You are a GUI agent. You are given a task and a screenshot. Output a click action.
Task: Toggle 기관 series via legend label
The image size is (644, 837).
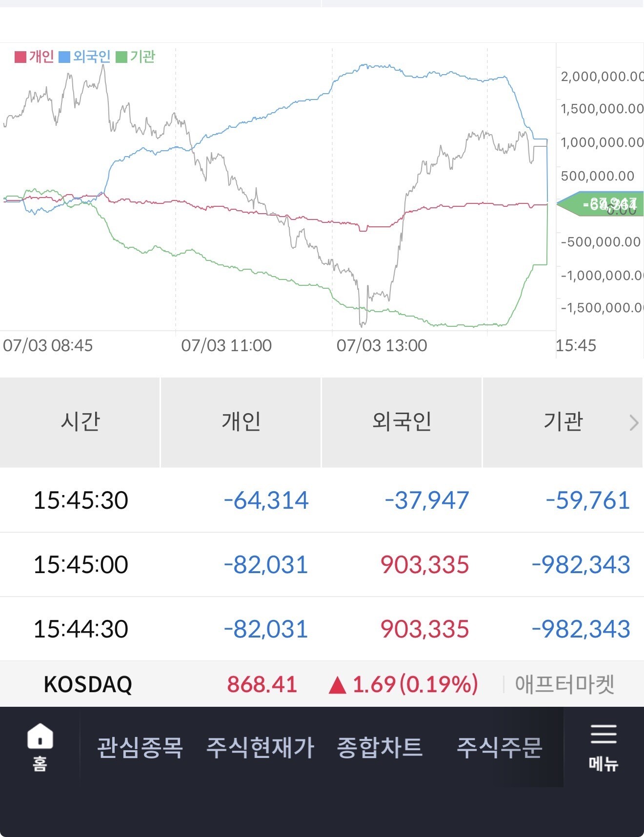click(x=142, y=57)
